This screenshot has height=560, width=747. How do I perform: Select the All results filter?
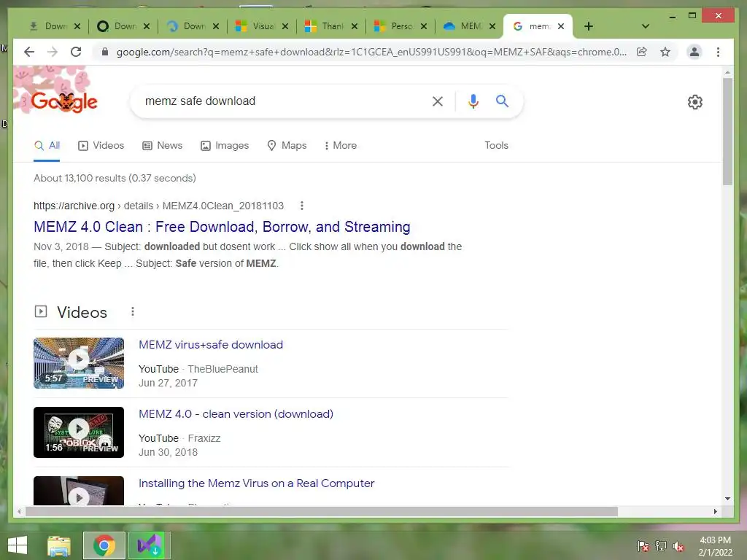tap(47, 146)
